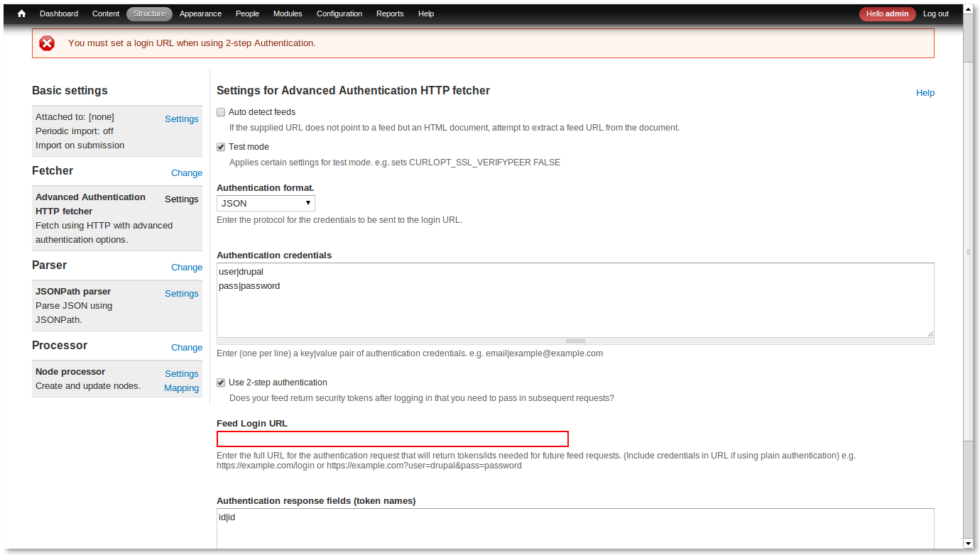Click the Hello admin badge
980x555 pixels.
(887, 13)
